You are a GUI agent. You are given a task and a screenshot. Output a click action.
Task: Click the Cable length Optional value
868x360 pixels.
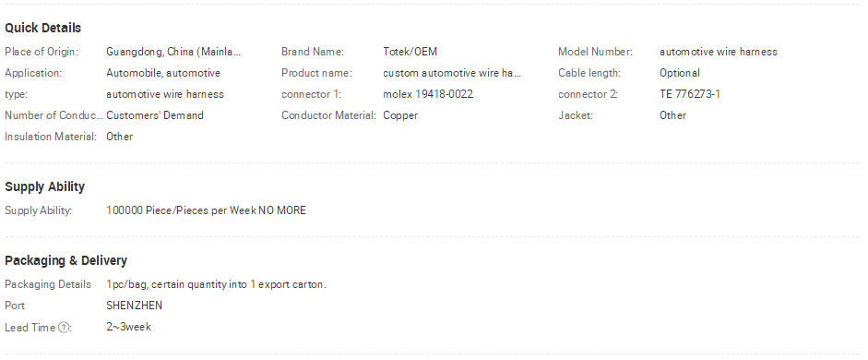coord(680,73)
